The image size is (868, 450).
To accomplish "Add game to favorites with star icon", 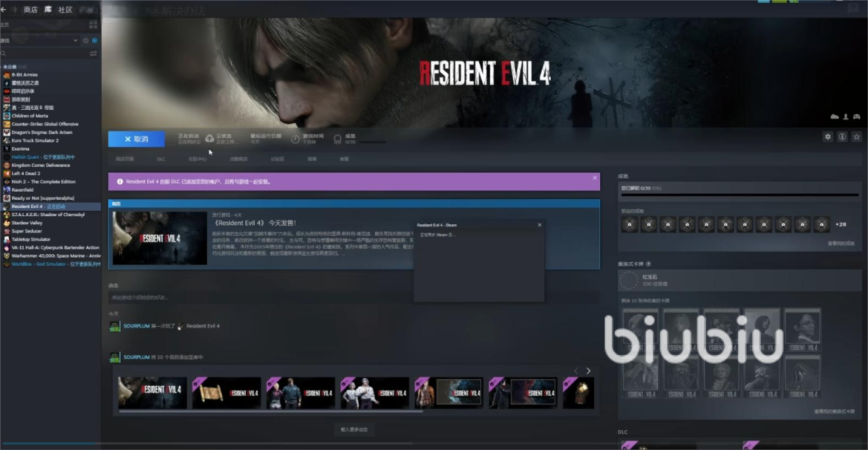I will coord(856,137).
